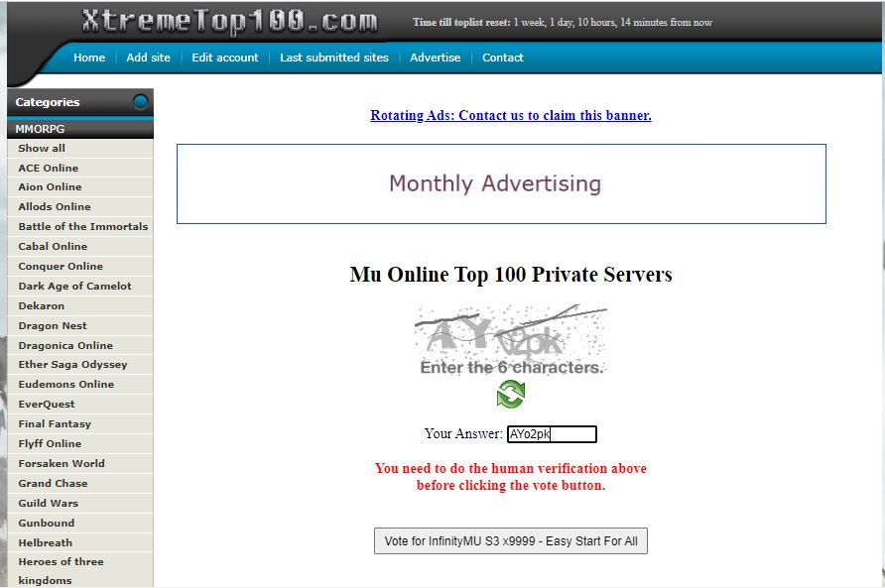Click the Monthly Advertising banner

pos(501,184)
